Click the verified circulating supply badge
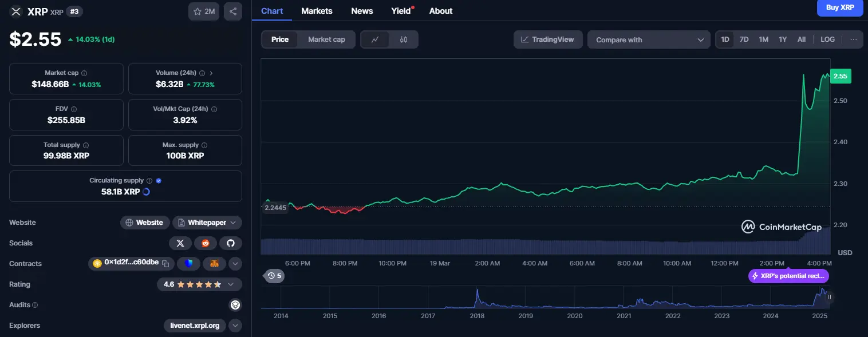 pyautogui.click(x=159, y=181)
